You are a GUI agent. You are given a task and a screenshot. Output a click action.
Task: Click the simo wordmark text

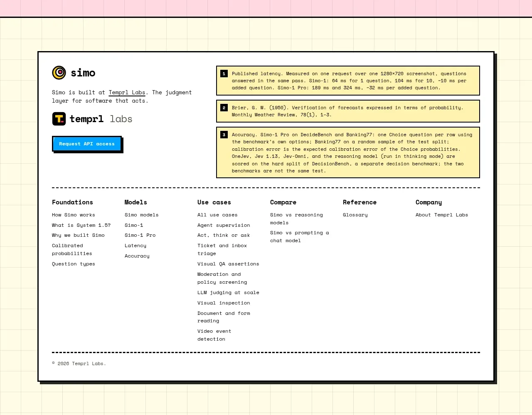pyautogui.click(x=83, y=73)
